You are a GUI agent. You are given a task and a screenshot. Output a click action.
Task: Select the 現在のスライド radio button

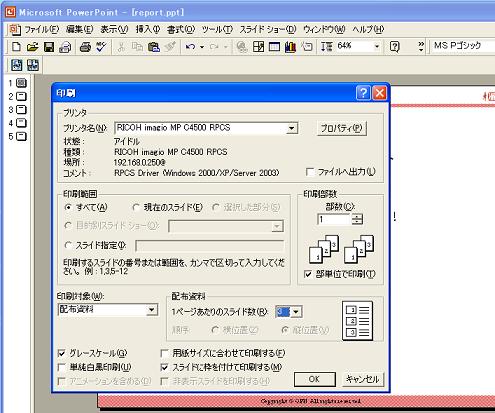(136, 207)
